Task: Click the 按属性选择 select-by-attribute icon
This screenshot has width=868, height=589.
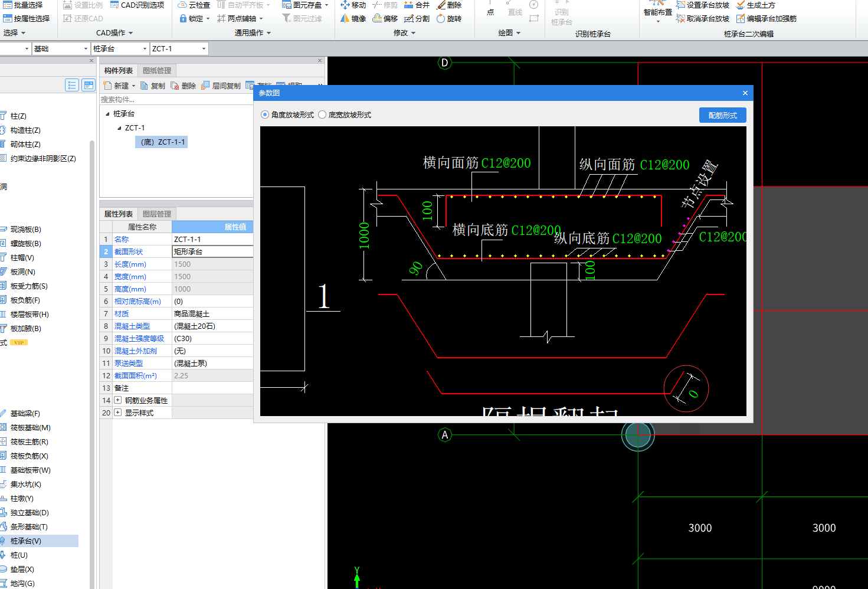Action: point(8,18)
